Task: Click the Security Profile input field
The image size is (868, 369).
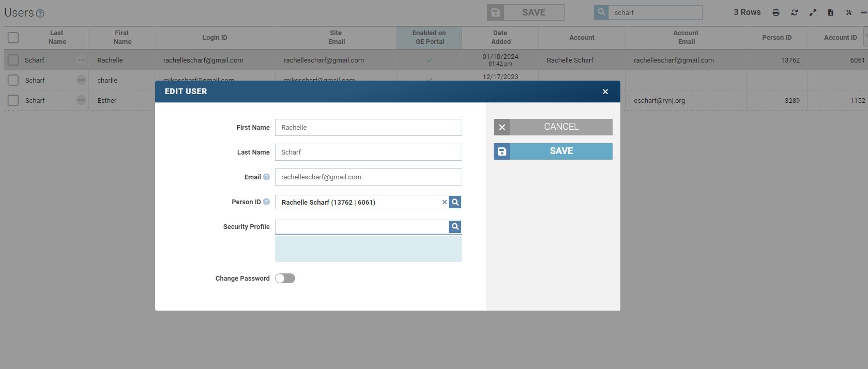Action: 362,227
